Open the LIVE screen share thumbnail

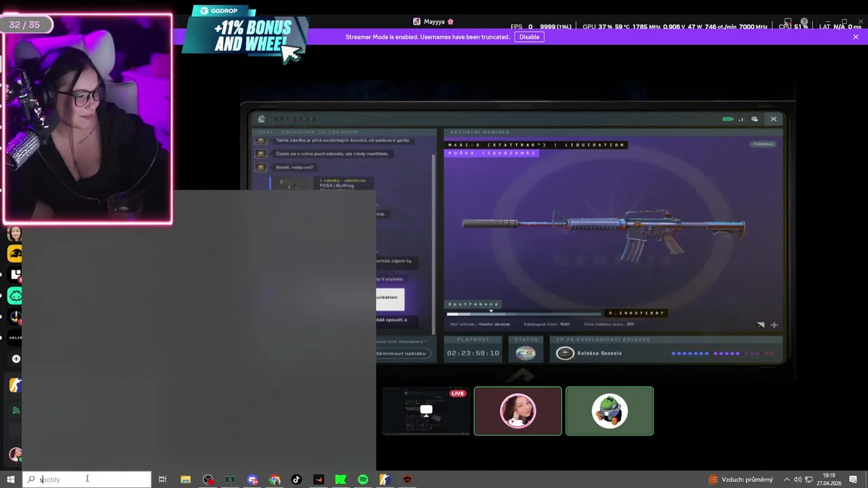coord(426,411)
